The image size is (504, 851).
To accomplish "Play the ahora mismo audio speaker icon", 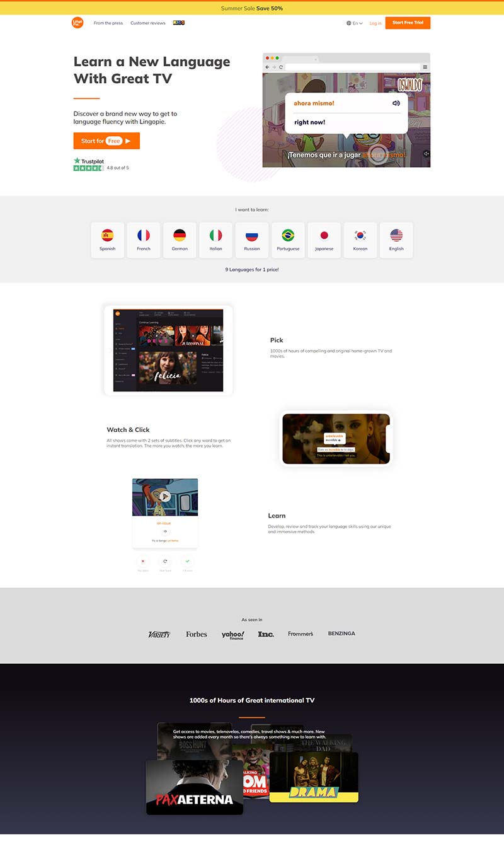I will tap(396, 103).
